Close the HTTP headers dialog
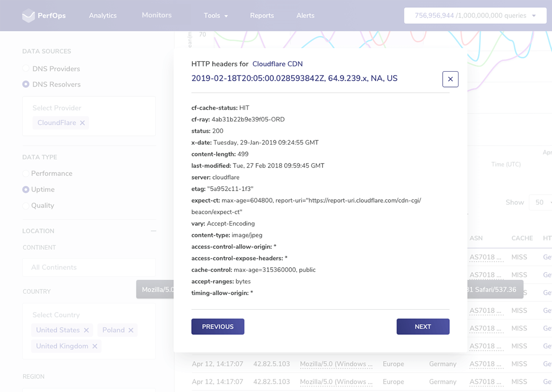This screenshot has height=392, width=552. (450, 79)
